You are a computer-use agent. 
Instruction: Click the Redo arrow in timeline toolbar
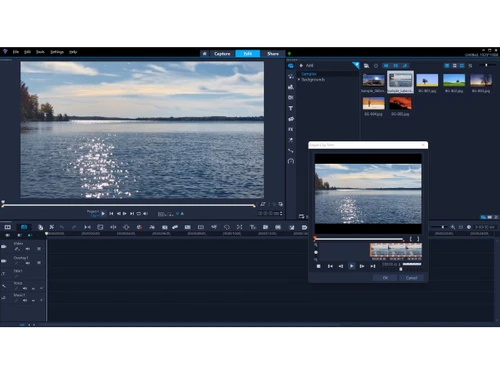[74, 227]
